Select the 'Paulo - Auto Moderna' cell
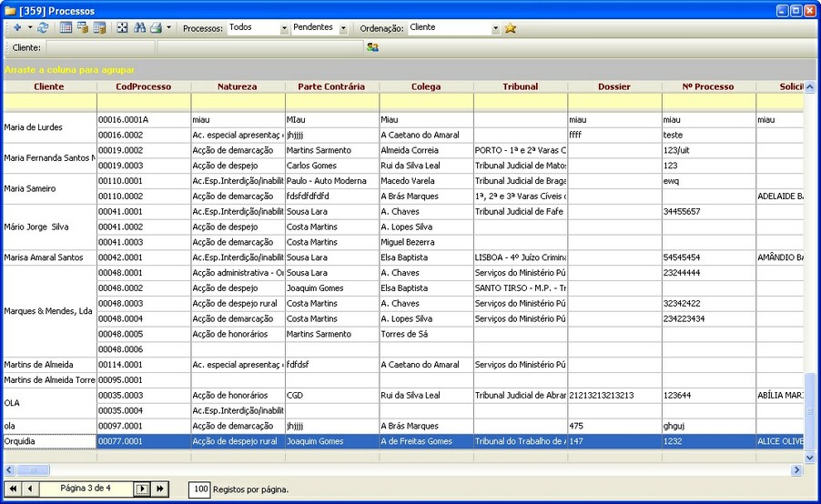 (332, 181)
